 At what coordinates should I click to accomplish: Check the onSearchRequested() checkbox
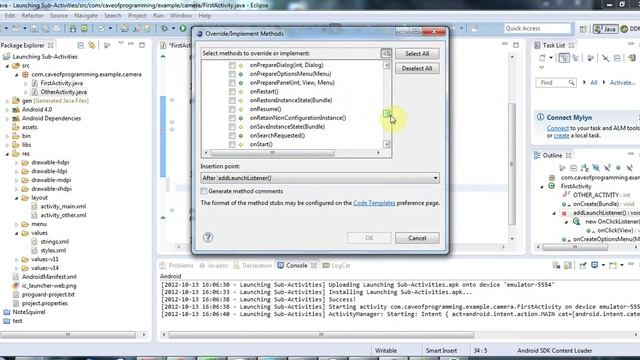coord(232,136)
